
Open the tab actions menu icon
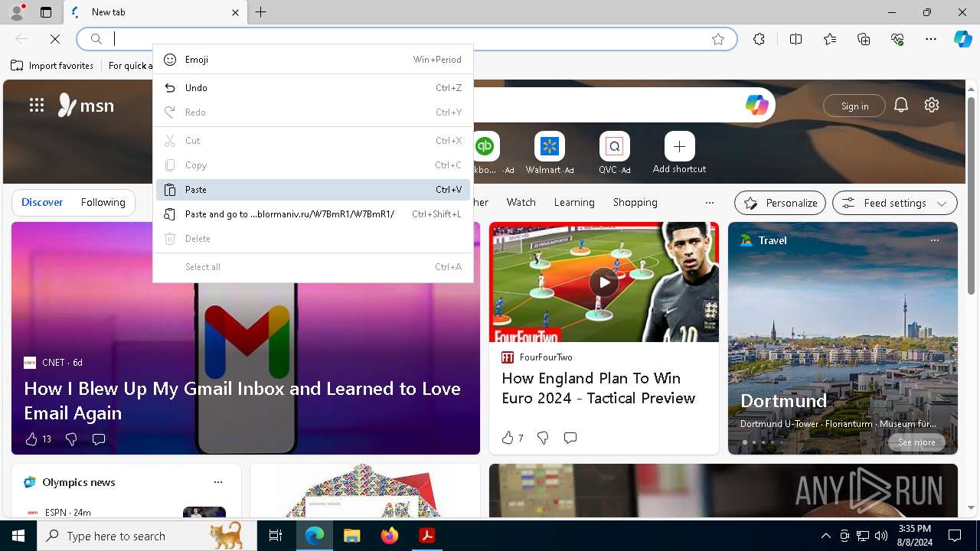point(46,12)
